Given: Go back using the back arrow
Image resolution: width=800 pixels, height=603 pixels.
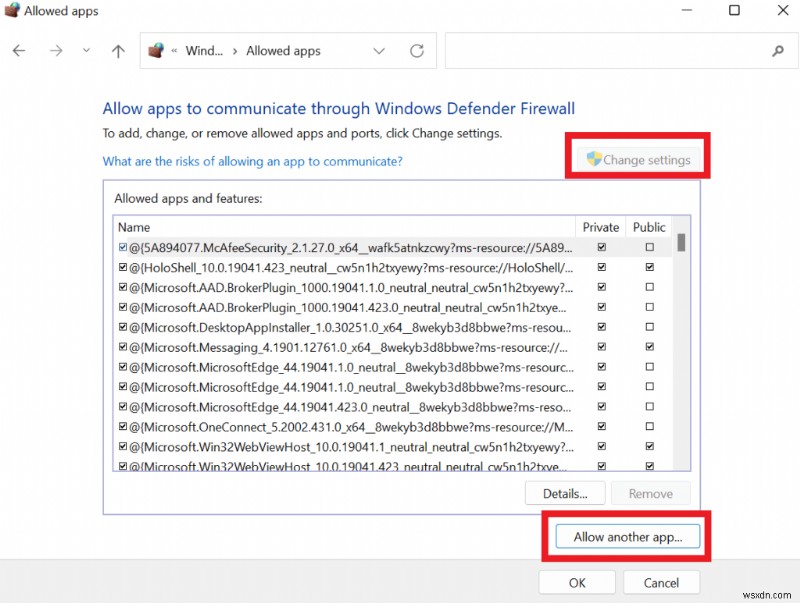Looking at the screenshot, I should click(19, 51).
